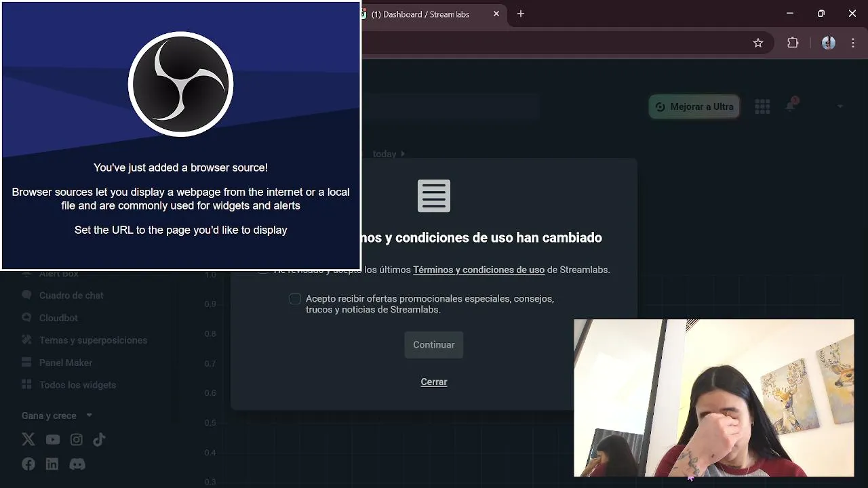Open the Chrome profile avatar
Screen dimensions: 868x488
[829, 43]
